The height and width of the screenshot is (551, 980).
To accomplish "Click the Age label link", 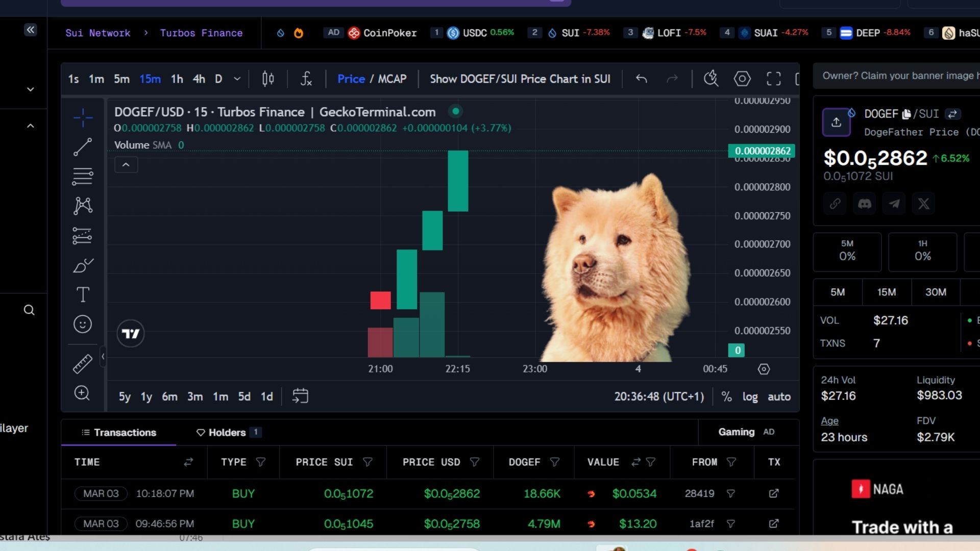I will point(829,420).
